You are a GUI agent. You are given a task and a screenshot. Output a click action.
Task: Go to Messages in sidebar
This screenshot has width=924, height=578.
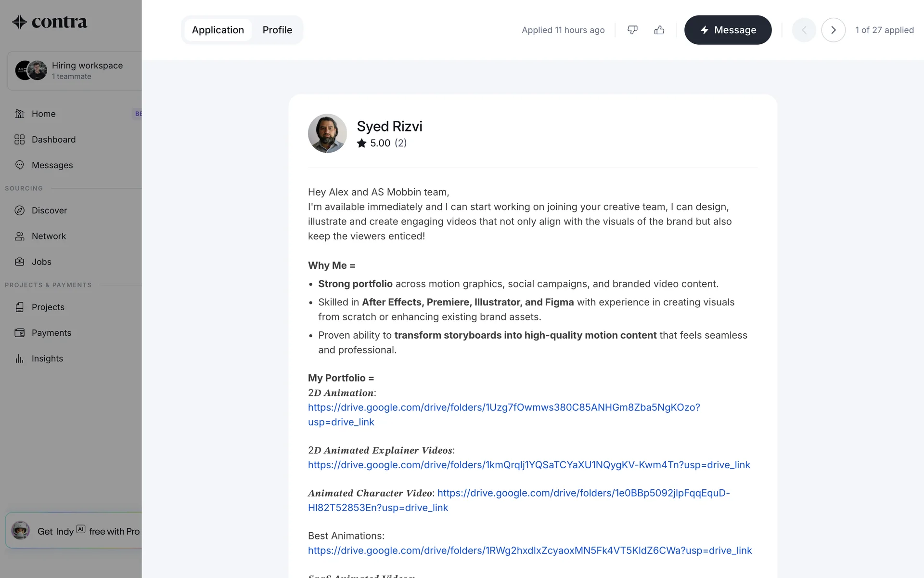click(52, 165)
